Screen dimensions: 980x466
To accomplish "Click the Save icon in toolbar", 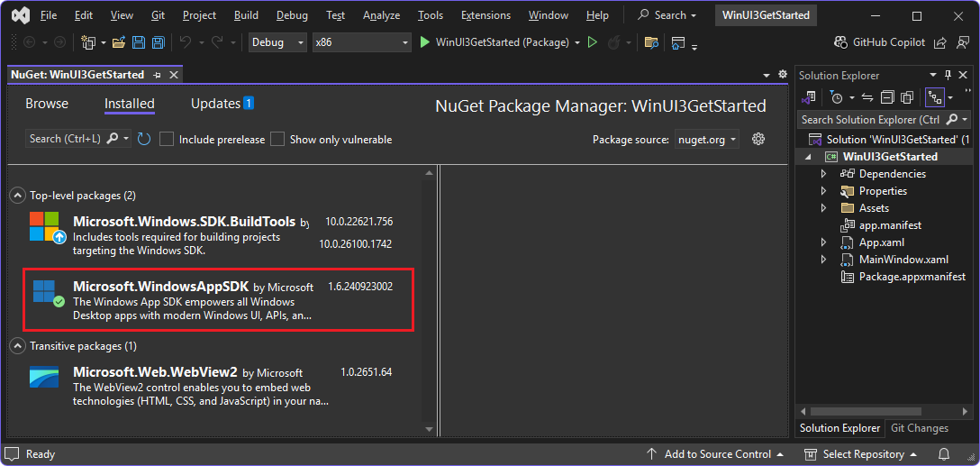I will click(x=139, y=42).
